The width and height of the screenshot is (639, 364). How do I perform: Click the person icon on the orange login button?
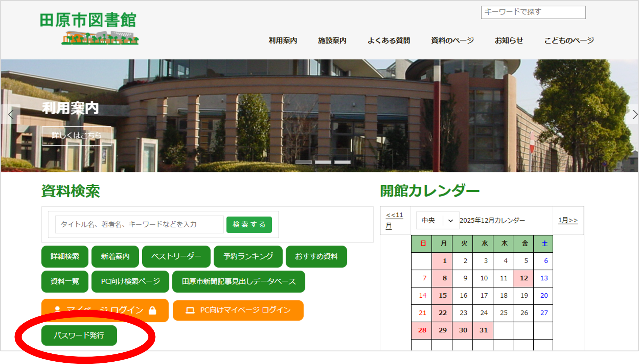[x=57, y=309]
